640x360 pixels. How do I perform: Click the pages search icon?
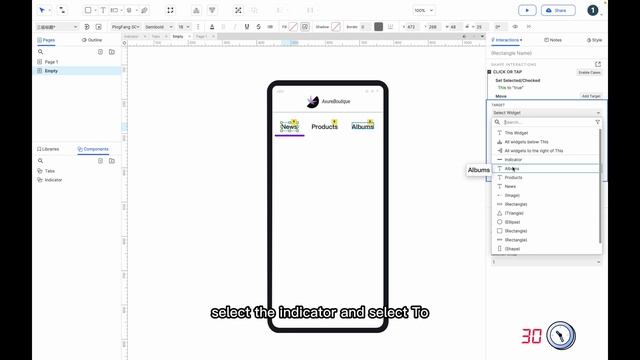pos(40,52)
